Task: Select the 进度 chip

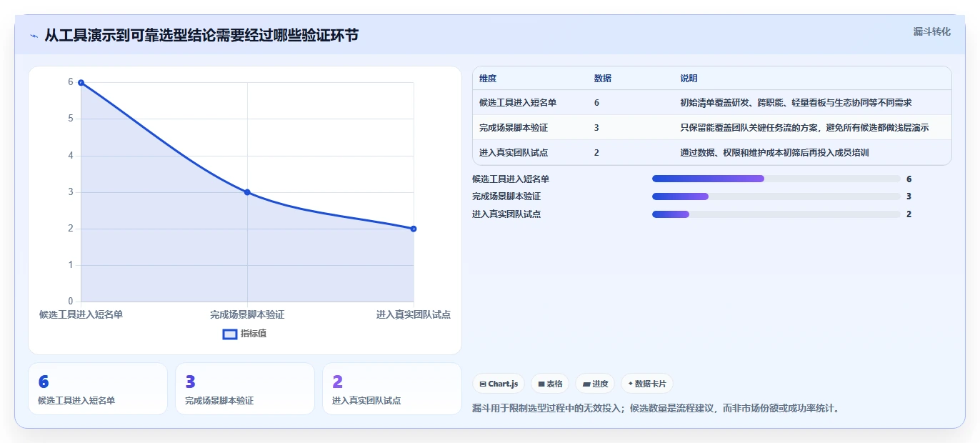Action: coord(595,384)
